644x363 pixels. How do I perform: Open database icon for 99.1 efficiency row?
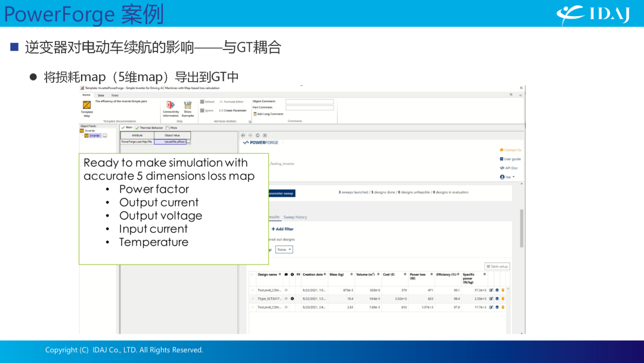(497, 290)
